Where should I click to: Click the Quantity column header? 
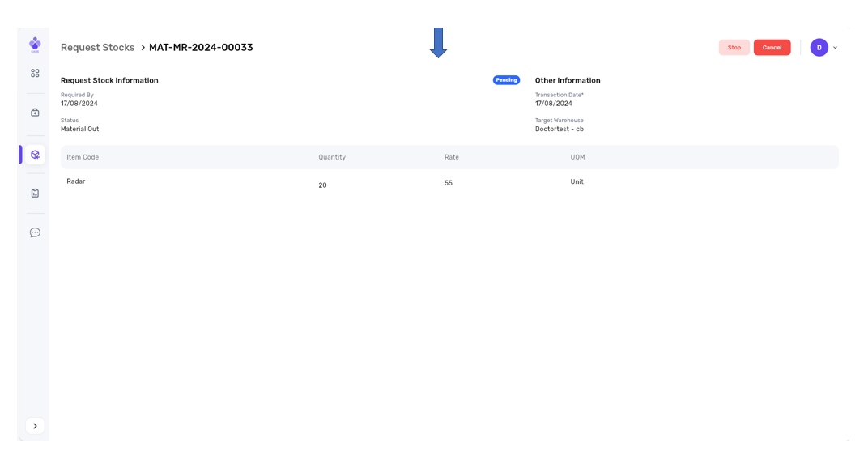point(332,157)
